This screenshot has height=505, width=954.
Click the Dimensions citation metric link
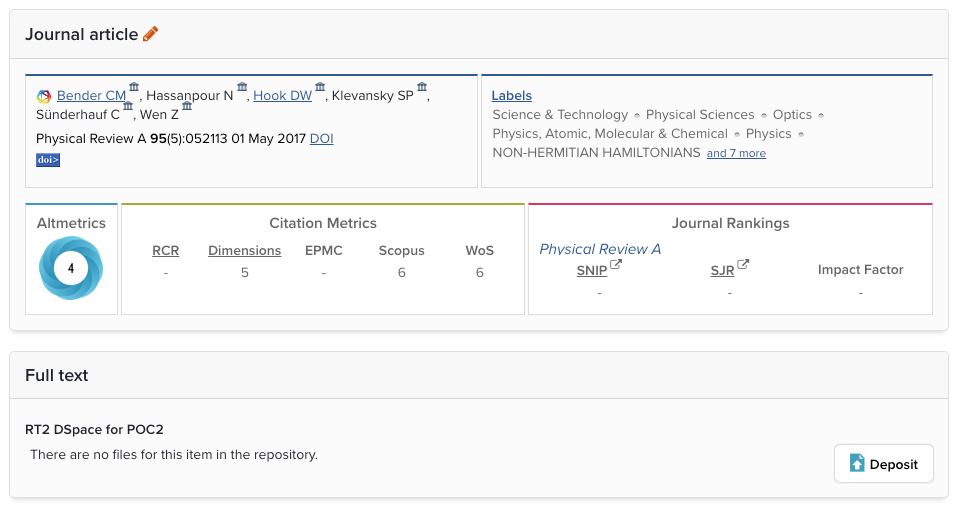point(244,251)
